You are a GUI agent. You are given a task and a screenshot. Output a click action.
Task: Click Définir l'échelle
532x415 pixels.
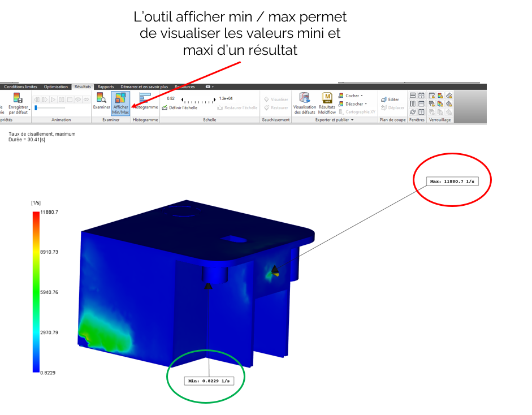(179, 107)
